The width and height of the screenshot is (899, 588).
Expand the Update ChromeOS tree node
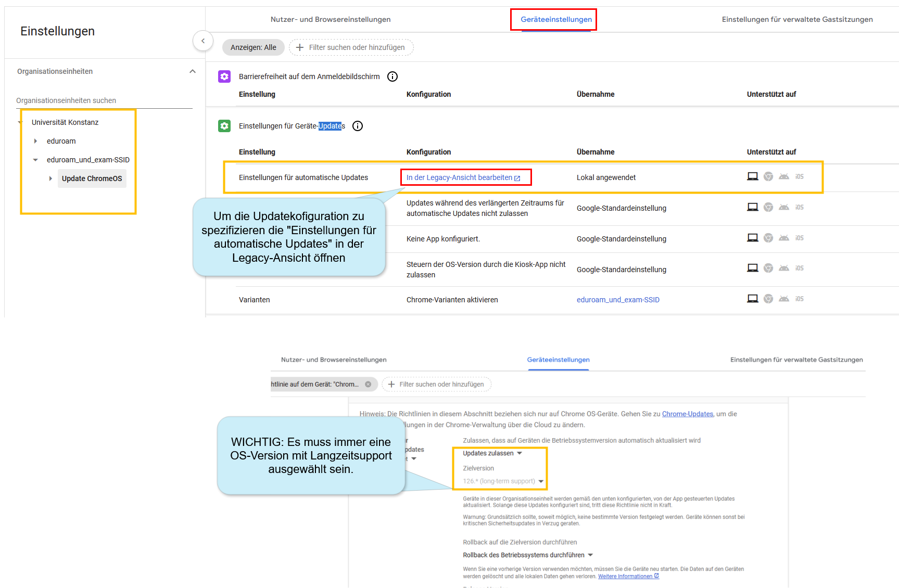[50, 178]
